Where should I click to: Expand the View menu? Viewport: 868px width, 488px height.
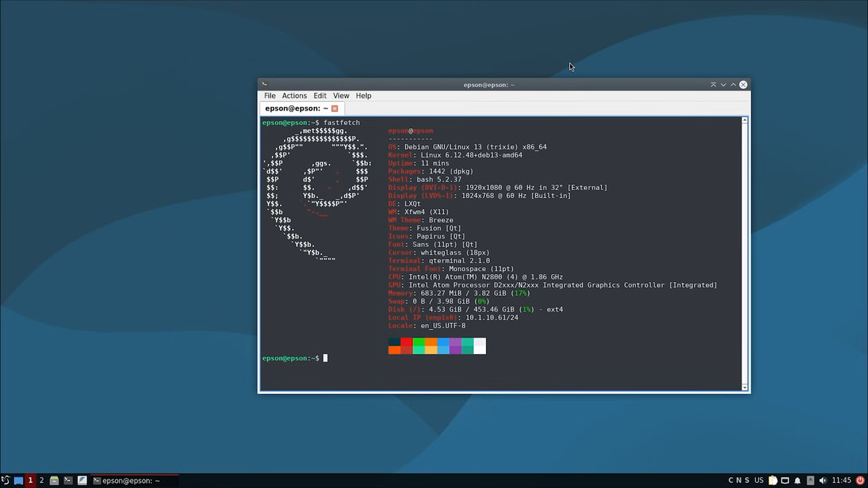341,95
